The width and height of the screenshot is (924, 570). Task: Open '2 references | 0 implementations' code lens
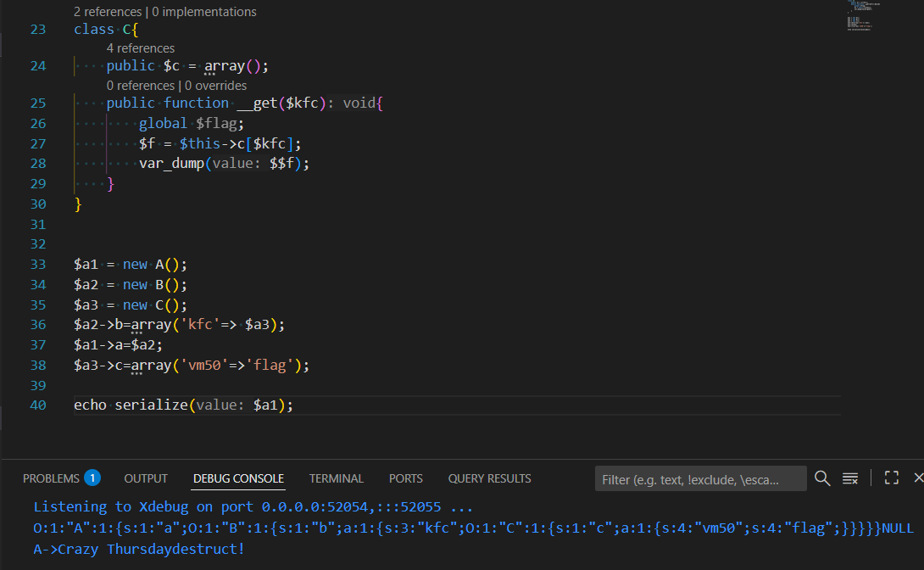pyautogui.click(x=165, y=12)
